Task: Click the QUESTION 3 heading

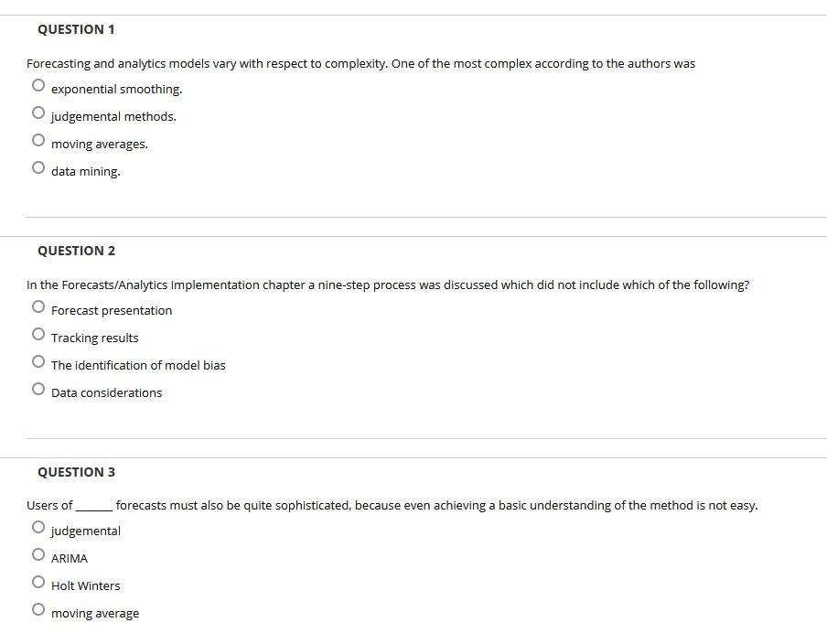Action: coord(76,471)
